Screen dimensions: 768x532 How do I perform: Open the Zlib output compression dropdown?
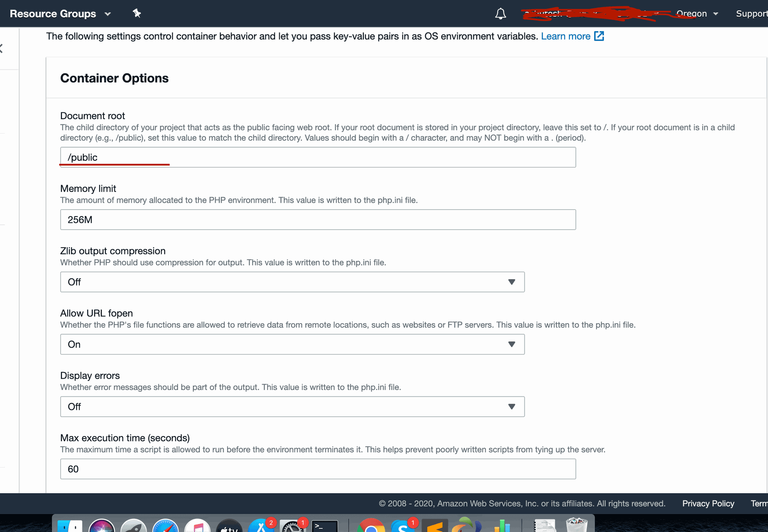tap(292, 282)
